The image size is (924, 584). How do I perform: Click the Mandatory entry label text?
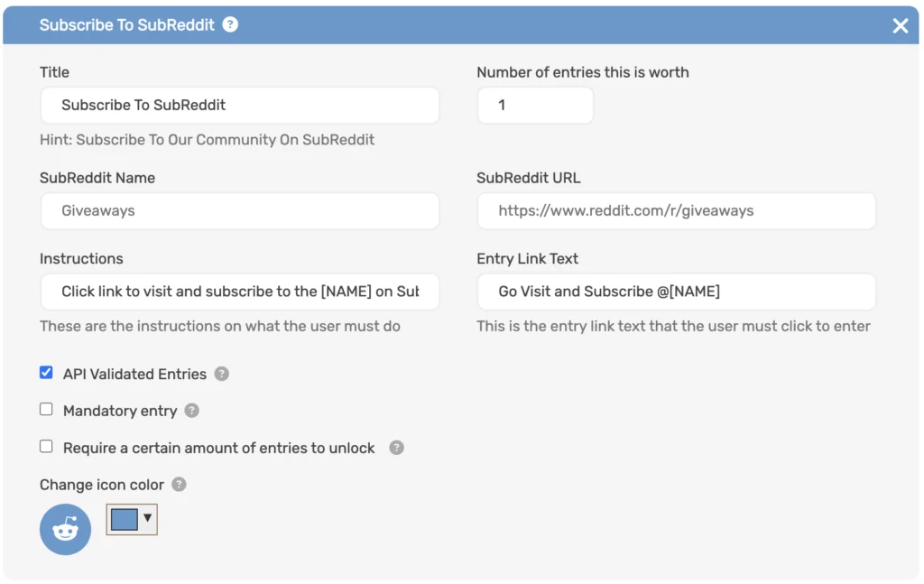120,411
